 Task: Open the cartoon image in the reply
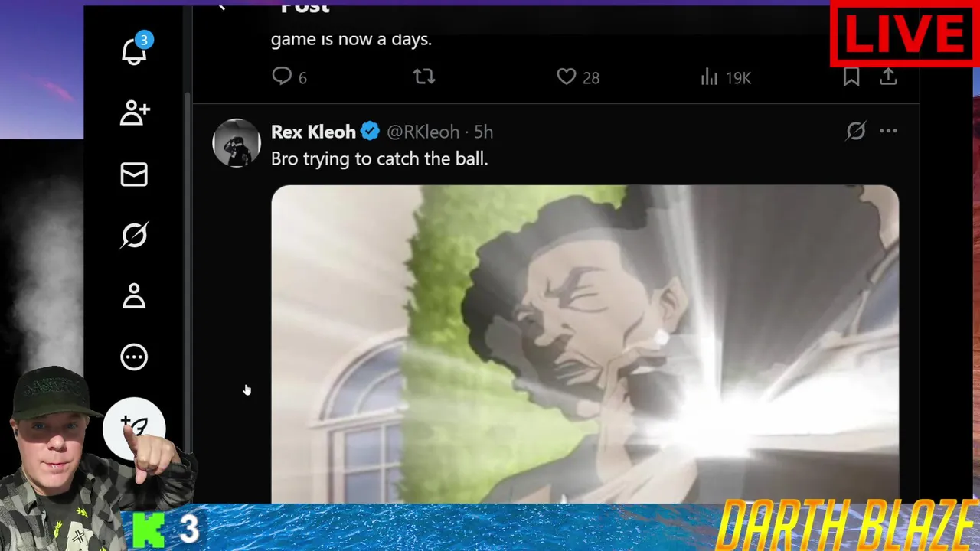coord(585,344)
